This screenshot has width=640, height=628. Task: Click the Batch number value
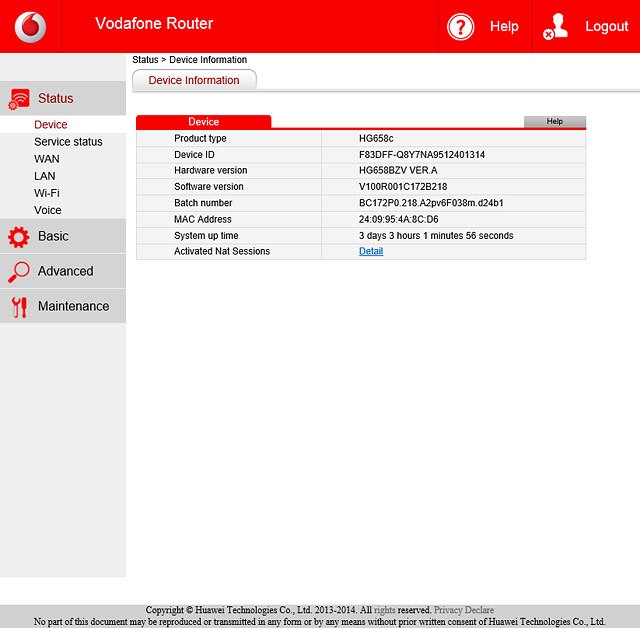(431, 203)
